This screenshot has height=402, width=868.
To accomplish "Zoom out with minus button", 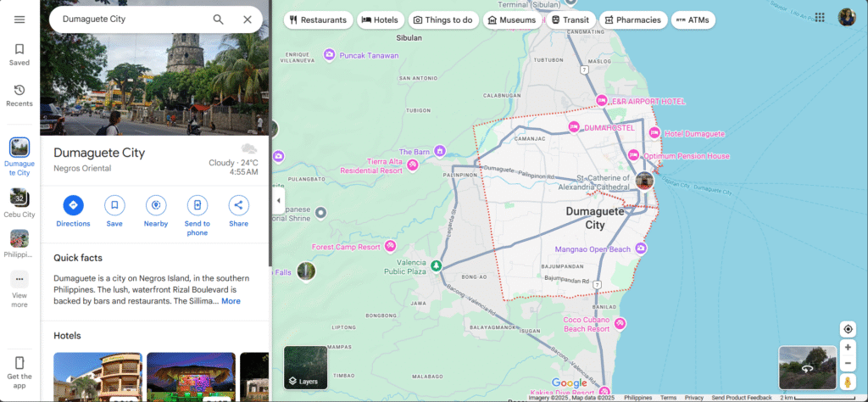I will pos(848,363).
